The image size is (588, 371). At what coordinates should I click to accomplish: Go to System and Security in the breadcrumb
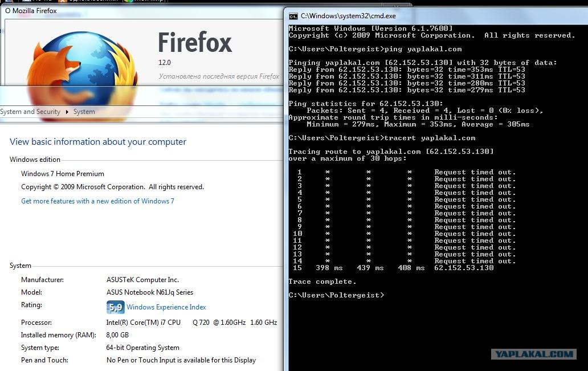(30, 112)
